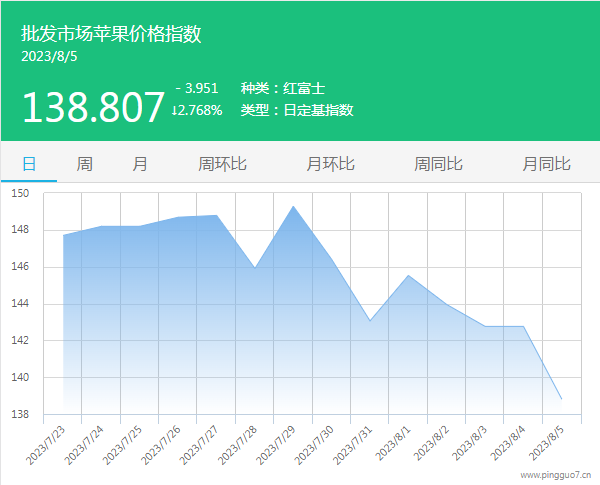The image size is (600, 485).
Task: Click the 2023/7/23 x-axis date label
Action: 46,443
